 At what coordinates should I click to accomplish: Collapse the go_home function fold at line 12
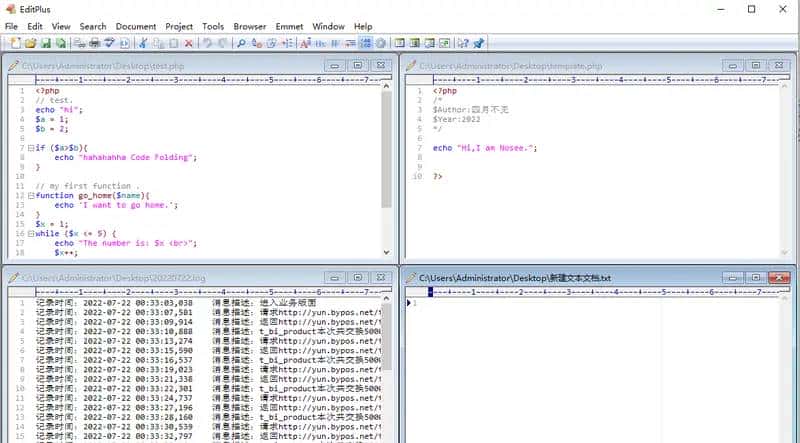coord(31,195)
